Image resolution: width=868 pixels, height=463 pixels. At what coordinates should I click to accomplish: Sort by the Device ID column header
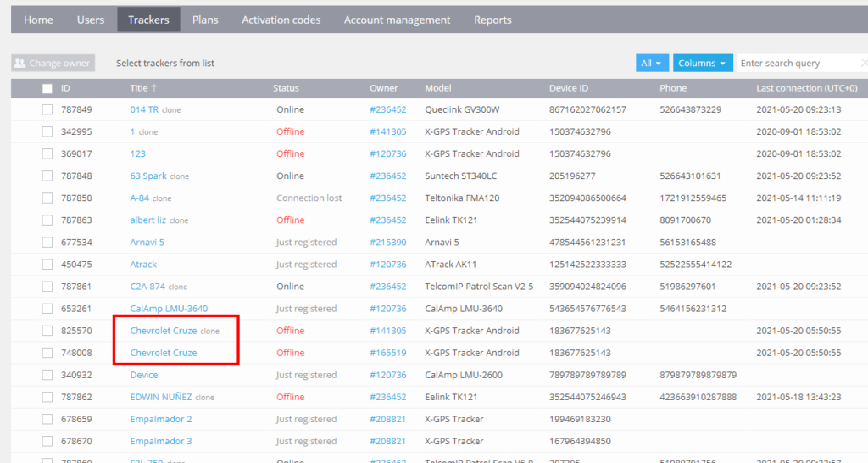click(569, 88)
